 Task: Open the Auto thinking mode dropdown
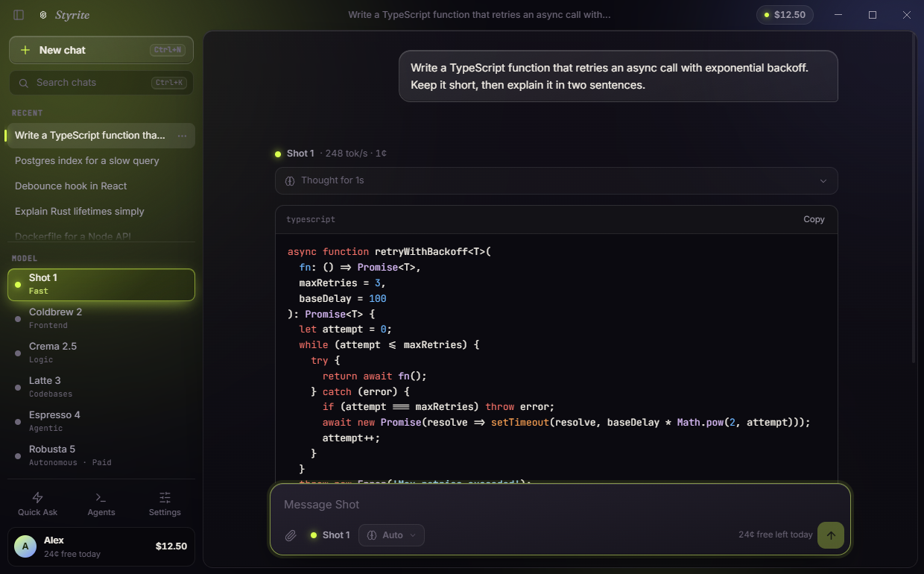coord(391,535)
